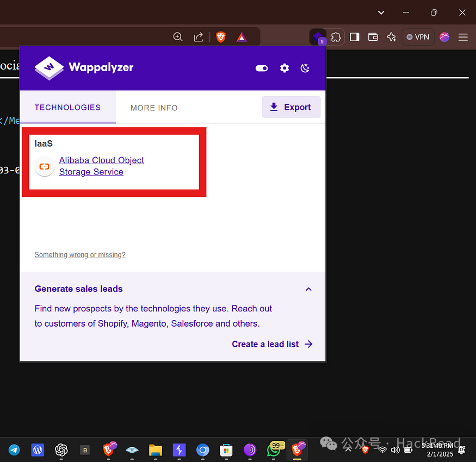The width and height of the screenshot is (476, 462).
Task: Collapse the Generate sales leads section
Action: pos(308,289)
